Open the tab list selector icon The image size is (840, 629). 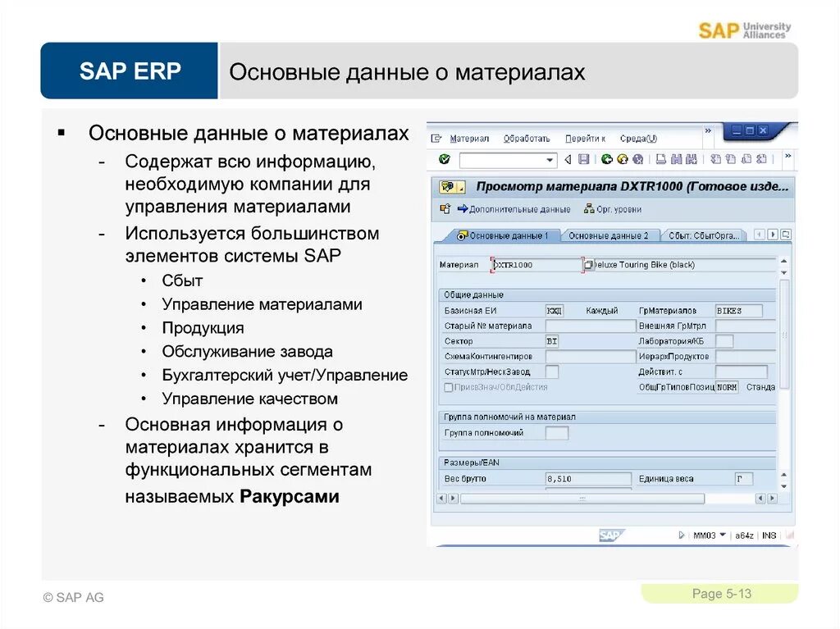(786, 235)
